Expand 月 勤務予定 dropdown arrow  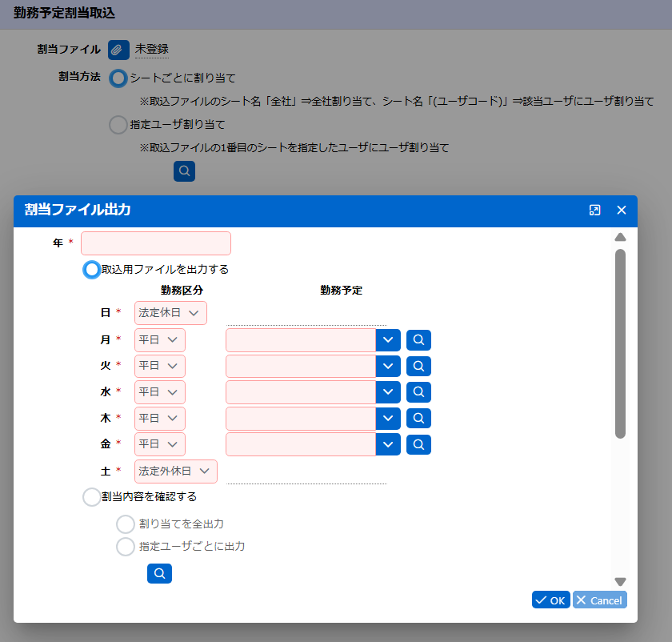coord(388,340)
